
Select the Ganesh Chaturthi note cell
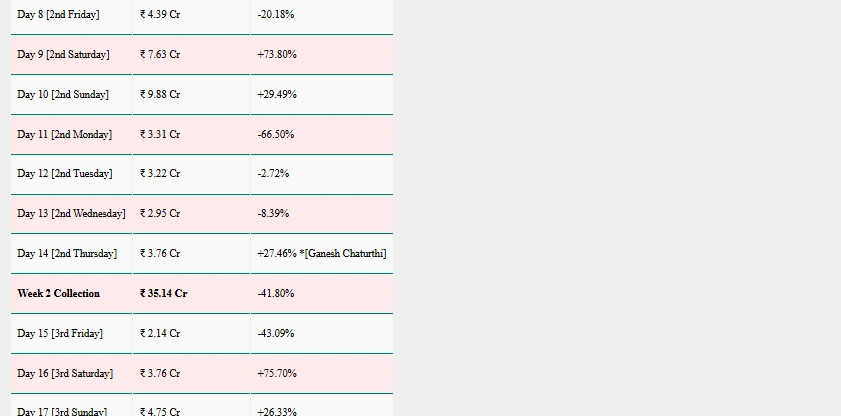point(322,253)
